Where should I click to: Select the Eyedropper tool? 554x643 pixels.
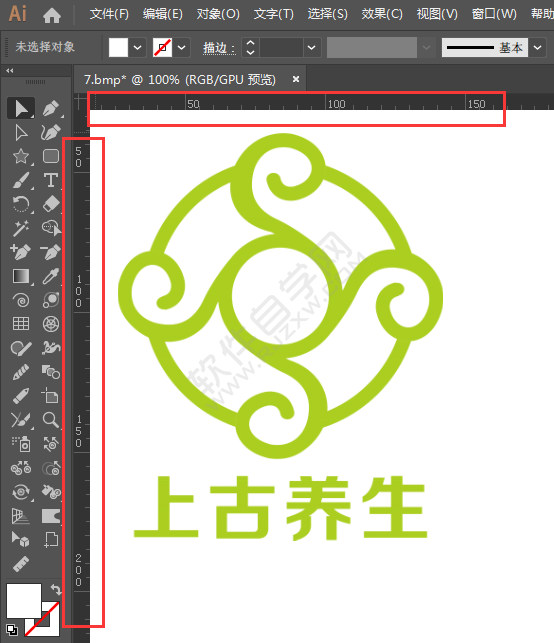tap(51, 276)
